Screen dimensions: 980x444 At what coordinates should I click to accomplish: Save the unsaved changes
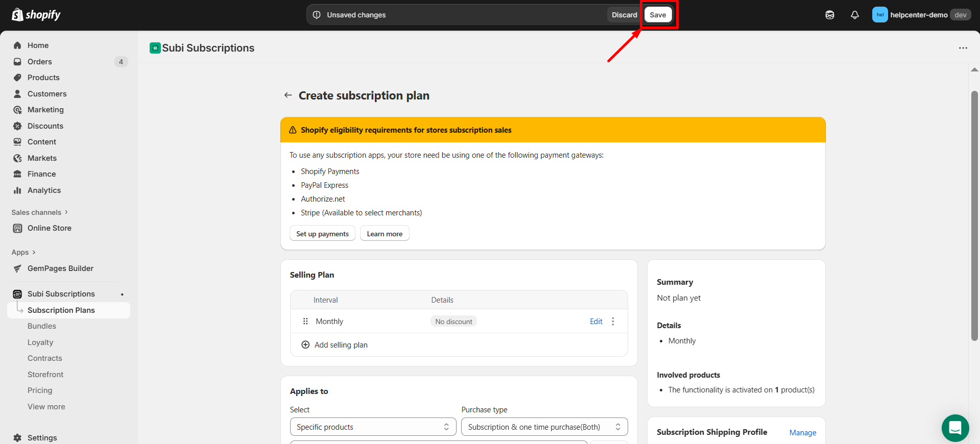(657, 15)
